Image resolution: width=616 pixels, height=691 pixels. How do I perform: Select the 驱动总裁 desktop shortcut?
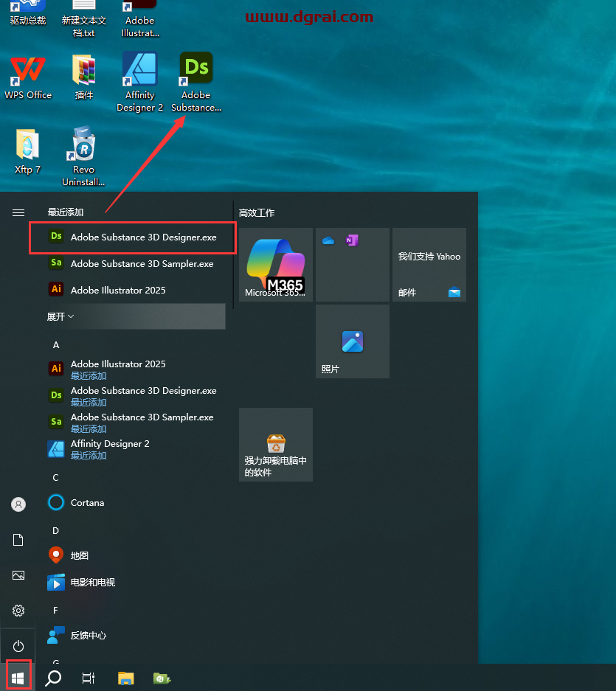(28, 13)
